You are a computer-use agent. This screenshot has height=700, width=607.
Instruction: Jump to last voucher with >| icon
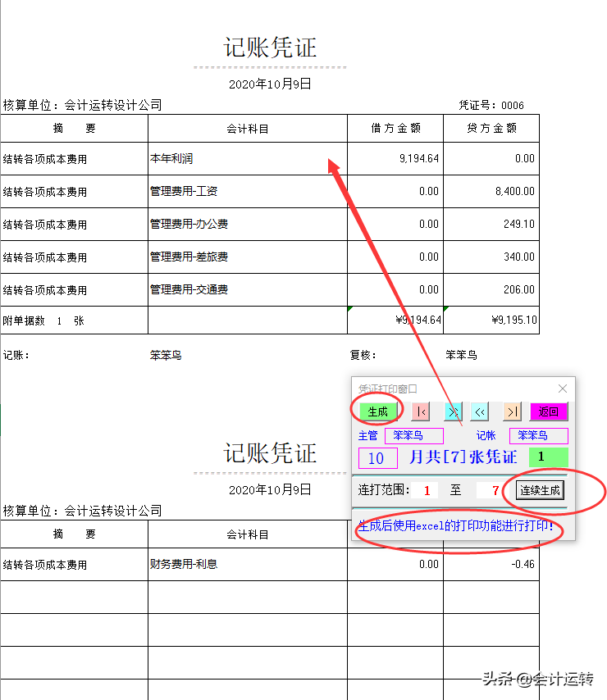513,411
